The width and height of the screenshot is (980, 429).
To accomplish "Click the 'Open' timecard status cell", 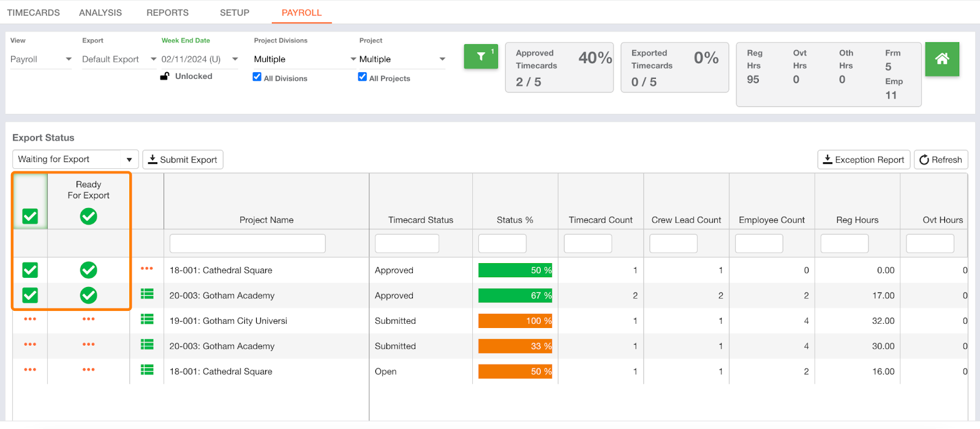I will click(x=386, y=371).
